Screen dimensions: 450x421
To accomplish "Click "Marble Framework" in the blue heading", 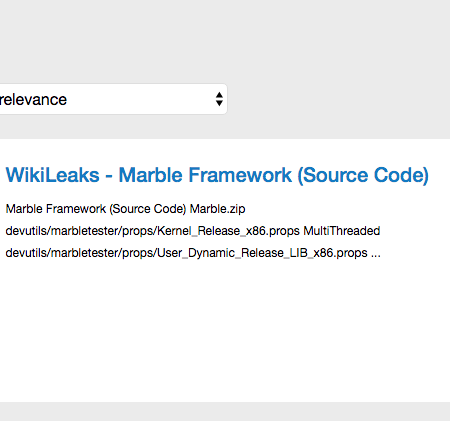I will [x=205, y=175].
